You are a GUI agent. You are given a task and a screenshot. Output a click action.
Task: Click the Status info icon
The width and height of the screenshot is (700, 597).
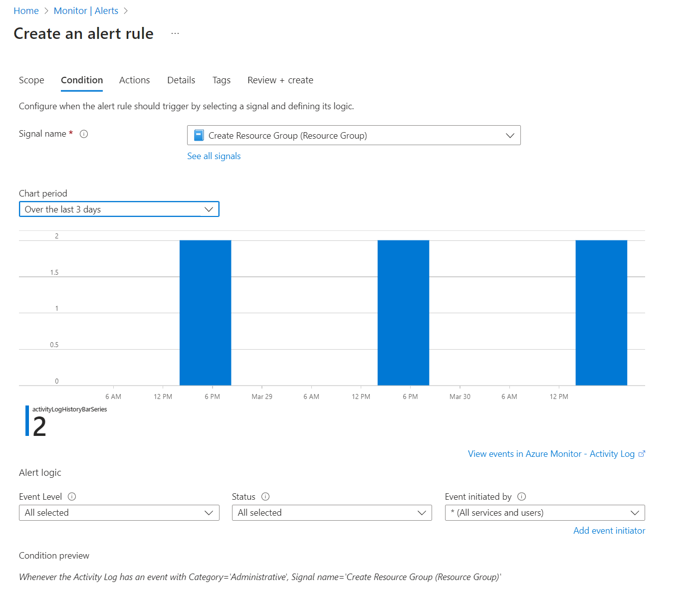[x=265, y=496]
